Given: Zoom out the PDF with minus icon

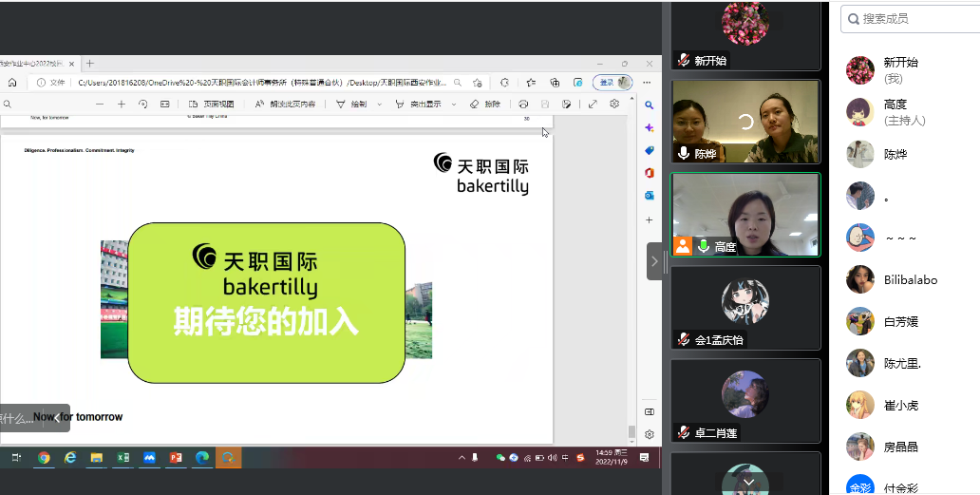Looking at the screenshot, I should 100,105.
